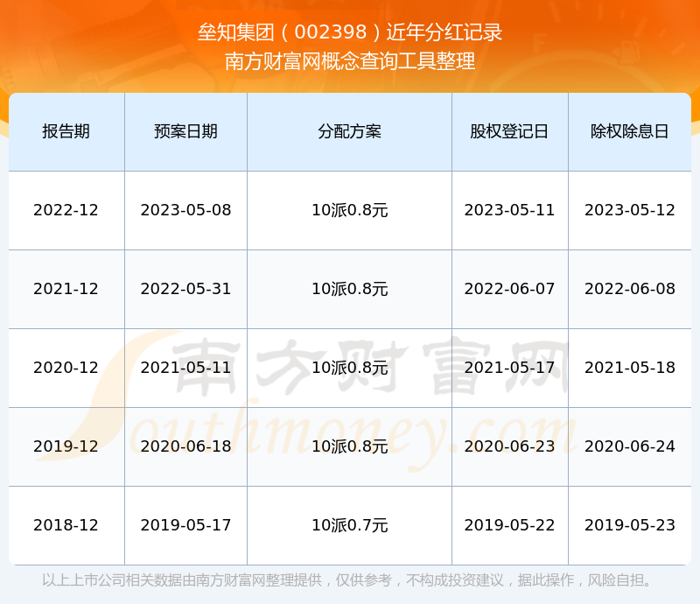
Task: Select the 分配方案 column header
Action: coord(349,131)
